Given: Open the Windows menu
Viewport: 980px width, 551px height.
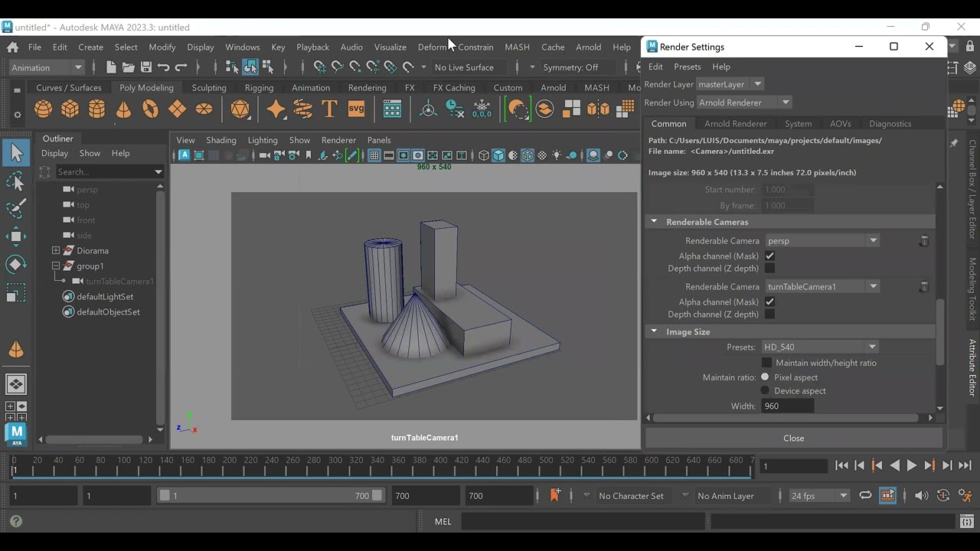Looking at the screenshot, I should click(243, 47).
